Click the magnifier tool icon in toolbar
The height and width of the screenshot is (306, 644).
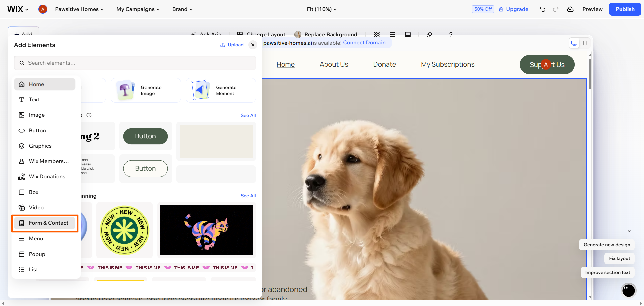[x=429, y=34]
